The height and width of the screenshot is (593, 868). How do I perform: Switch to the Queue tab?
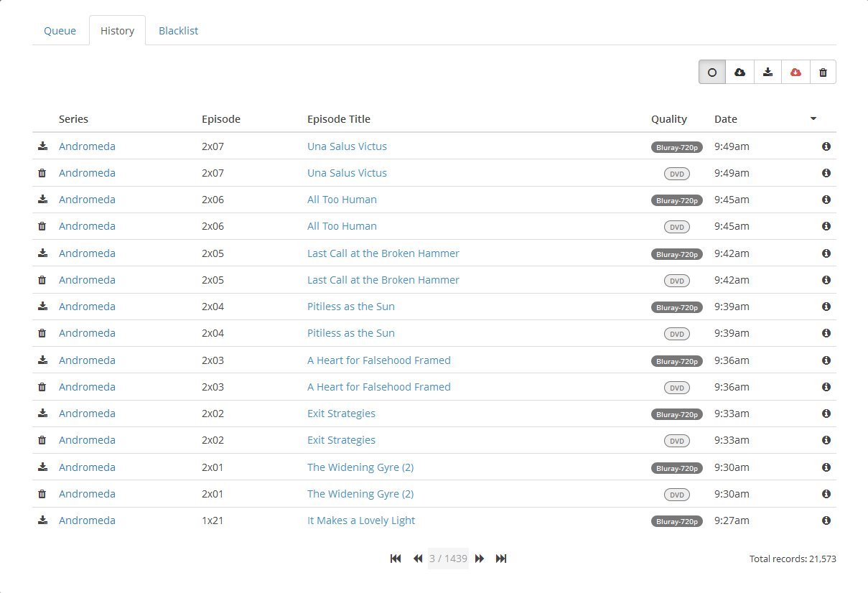coord(60,31)
